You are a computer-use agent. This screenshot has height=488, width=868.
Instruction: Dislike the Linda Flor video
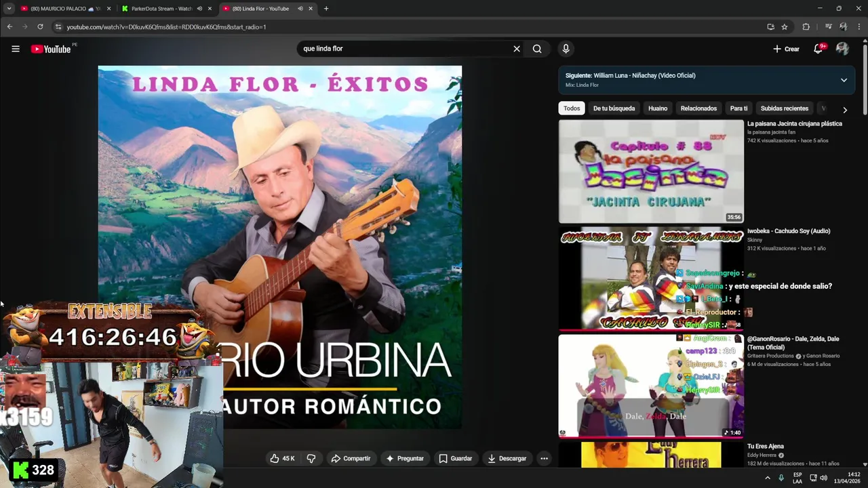311,458
